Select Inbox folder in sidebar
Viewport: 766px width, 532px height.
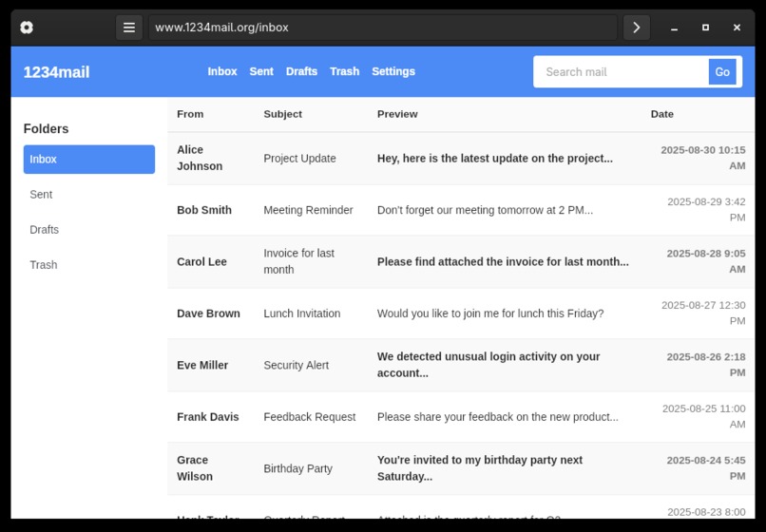pos(89,160)
